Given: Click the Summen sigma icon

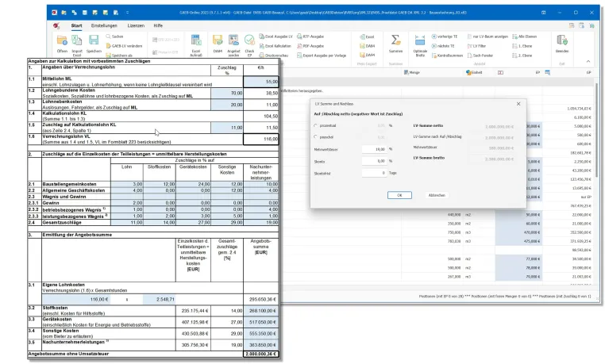Looking at the screenshot, I should coord(395,40).
